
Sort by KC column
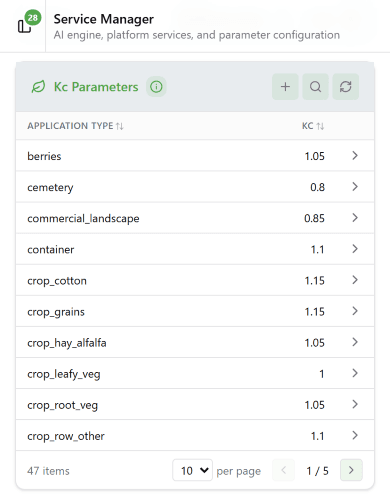coord(313,126)
